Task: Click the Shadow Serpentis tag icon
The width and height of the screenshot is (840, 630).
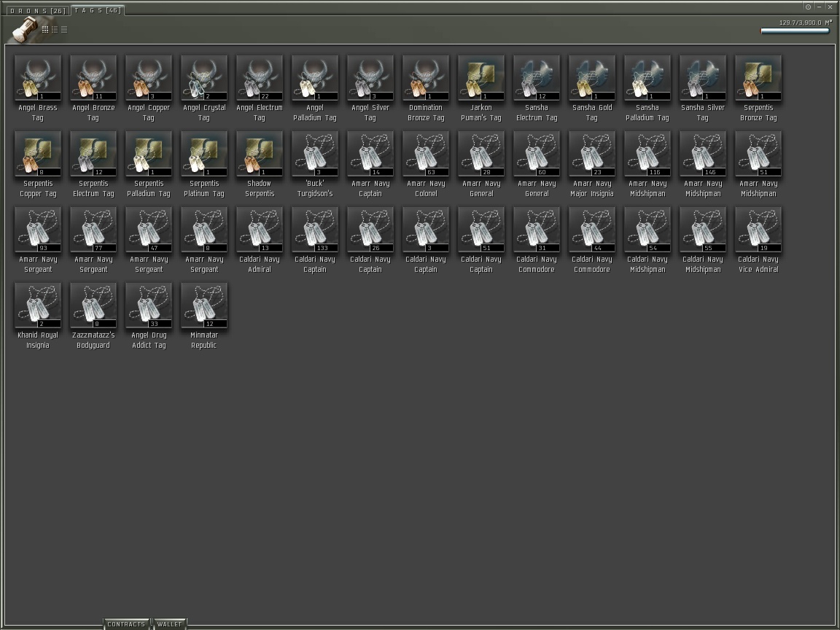Action: coord(260,154)
